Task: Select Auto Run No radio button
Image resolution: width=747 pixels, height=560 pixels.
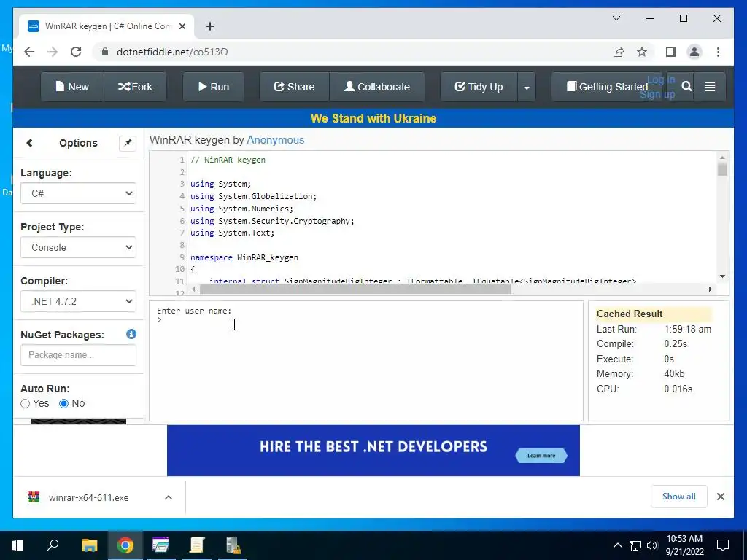Action: pyautogui.click(x=64, y=404)
